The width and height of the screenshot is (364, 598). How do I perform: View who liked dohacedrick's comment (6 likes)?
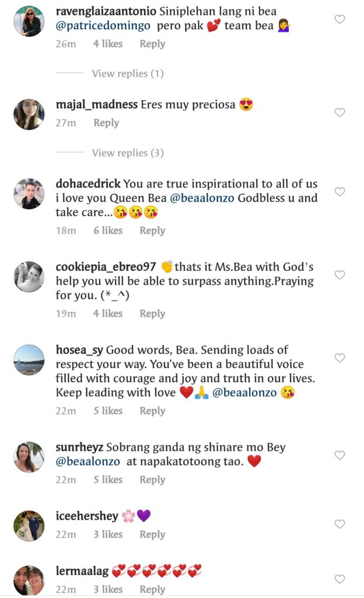pos(108,231)
